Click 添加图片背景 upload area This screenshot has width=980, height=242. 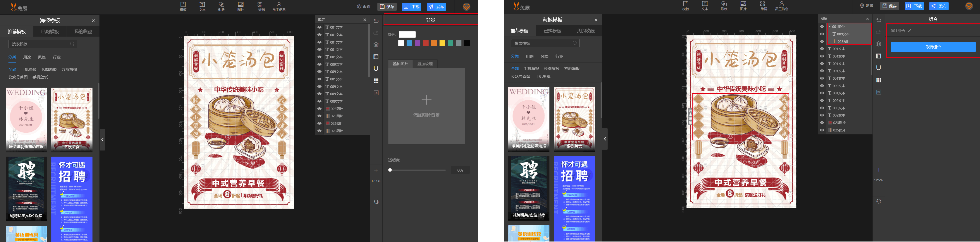tap(426, 106)
